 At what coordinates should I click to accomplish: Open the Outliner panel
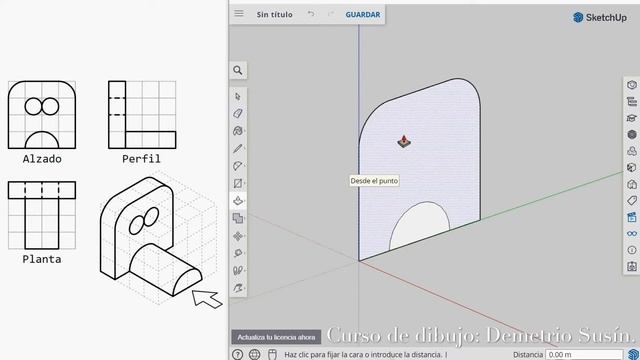[x=632, y=101]
